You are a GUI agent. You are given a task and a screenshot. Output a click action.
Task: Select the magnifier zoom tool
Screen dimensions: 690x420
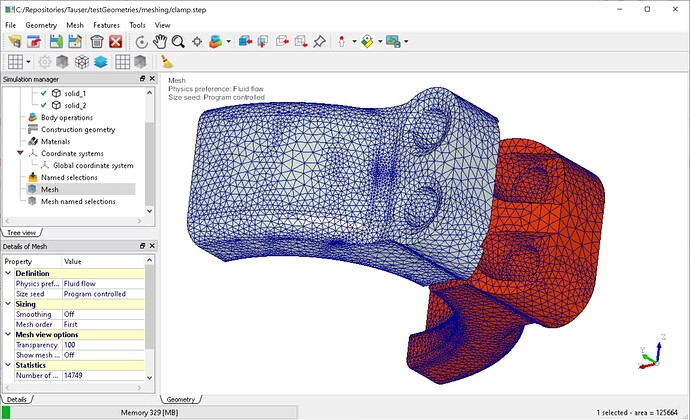178,42
